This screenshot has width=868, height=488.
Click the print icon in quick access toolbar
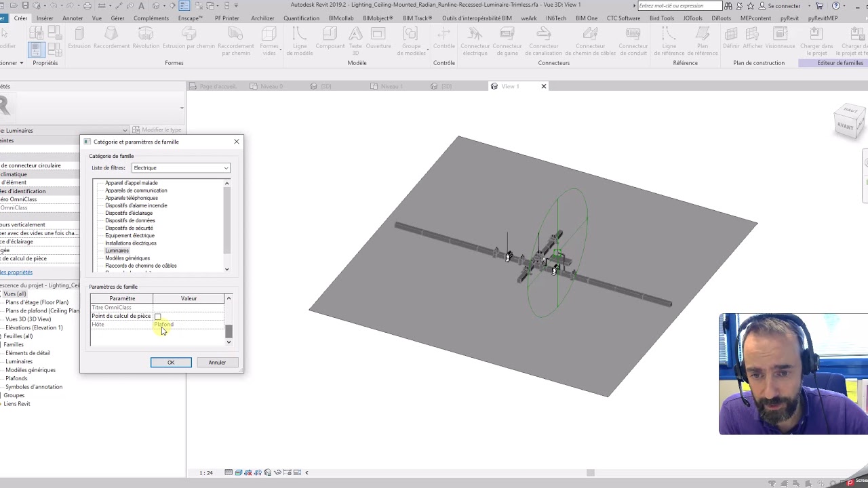87,5
